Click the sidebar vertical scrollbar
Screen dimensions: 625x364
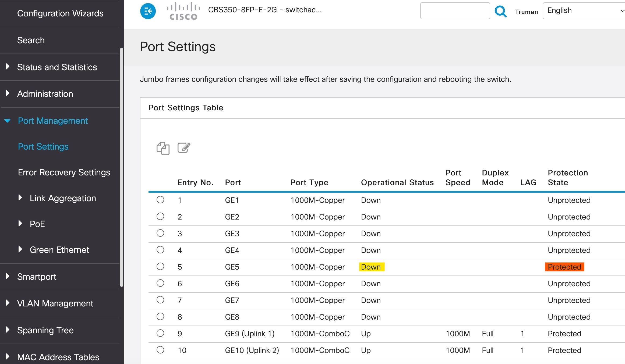coord(122,167)
